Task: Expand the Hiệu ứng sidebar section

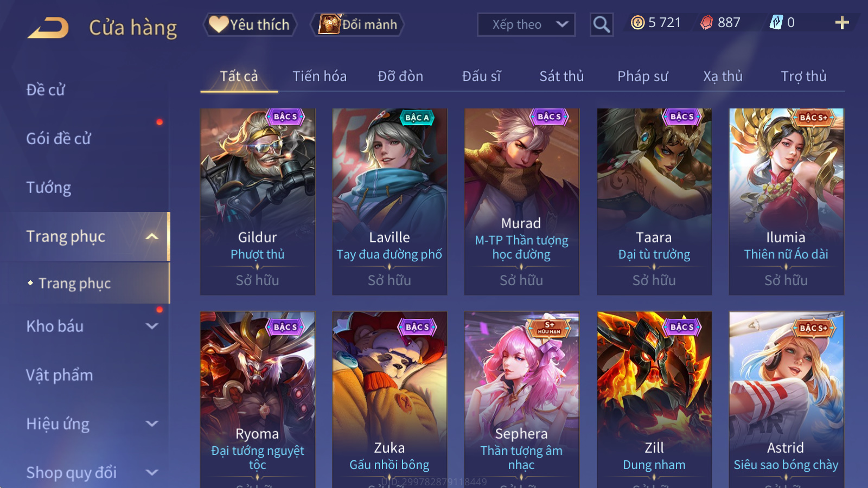Action: point(152,423)
